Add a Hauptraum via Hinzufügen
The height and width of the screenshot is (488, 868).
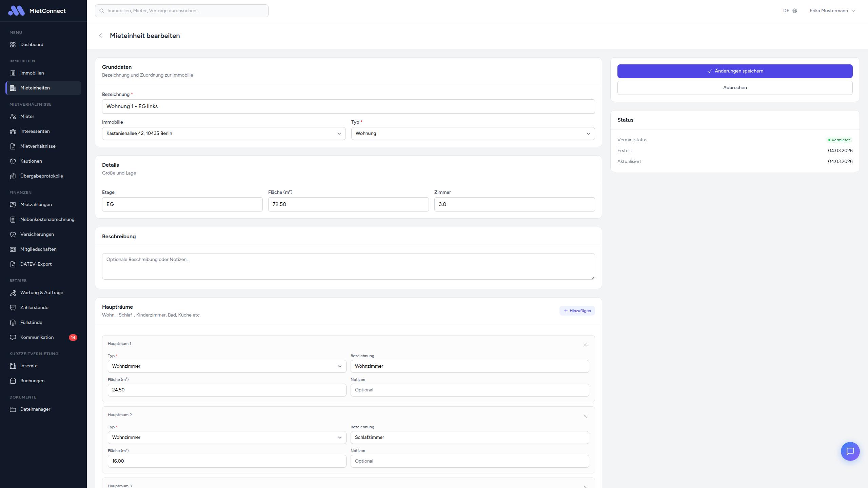coord(577,311)
